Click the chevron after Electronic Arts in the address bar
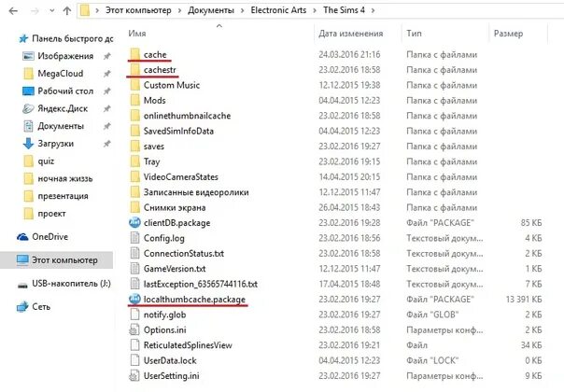 [315, 10]
